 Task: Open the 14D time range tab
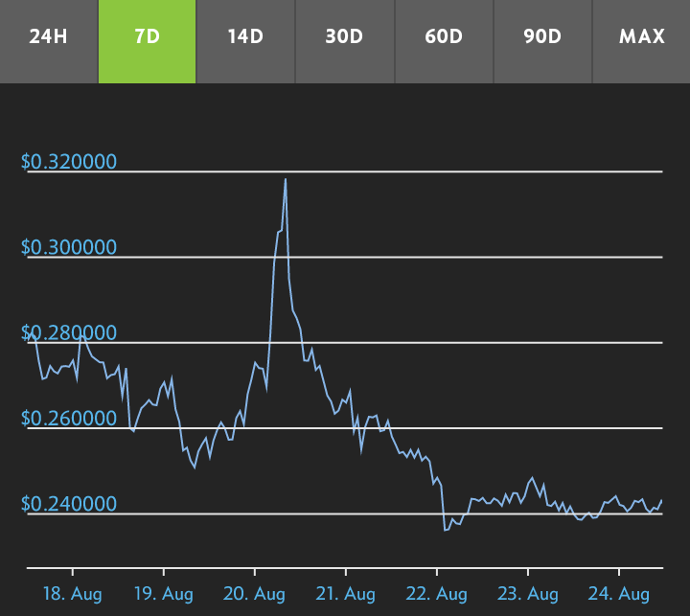click(x=245, y=41)
